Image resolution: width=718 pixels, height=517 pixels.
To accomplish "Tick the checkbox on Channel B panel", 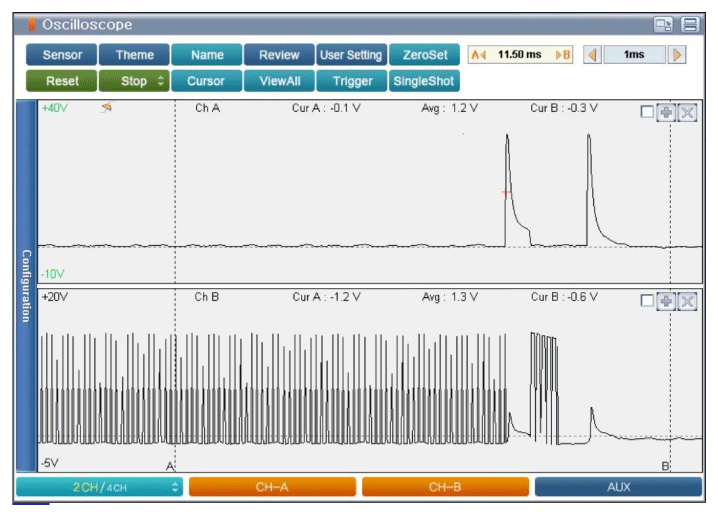I will coord(647,301).
